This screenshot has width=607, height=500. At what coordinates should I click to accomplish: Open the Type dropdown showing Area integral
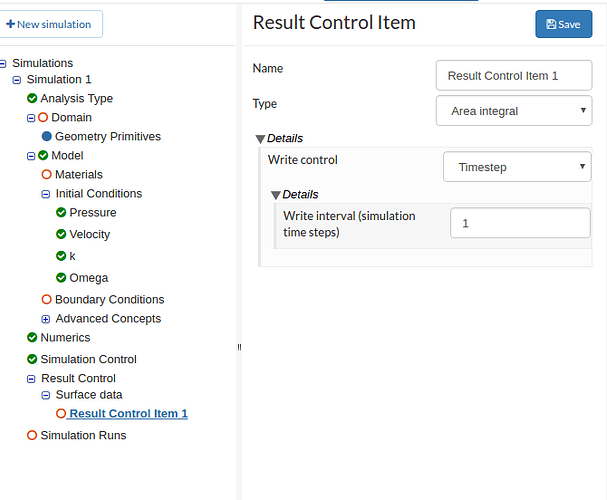(x=513, y=111)
